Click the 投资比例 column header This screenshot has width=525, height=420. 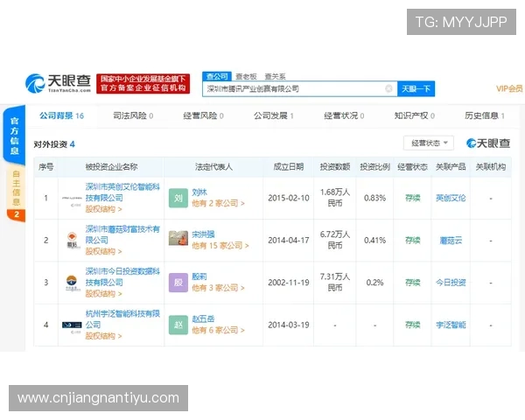point(374,167)
